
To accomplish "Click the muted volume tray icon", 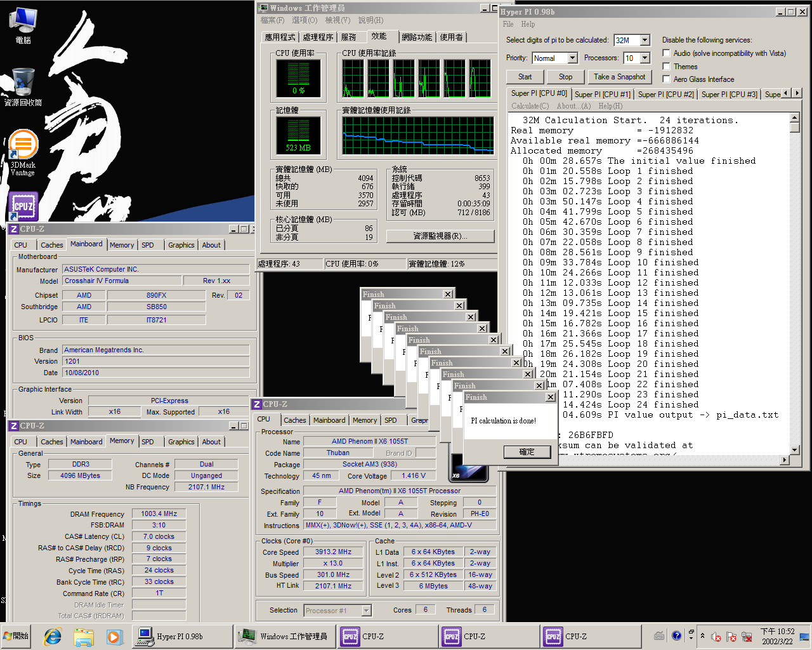I will tap(716, 637).
